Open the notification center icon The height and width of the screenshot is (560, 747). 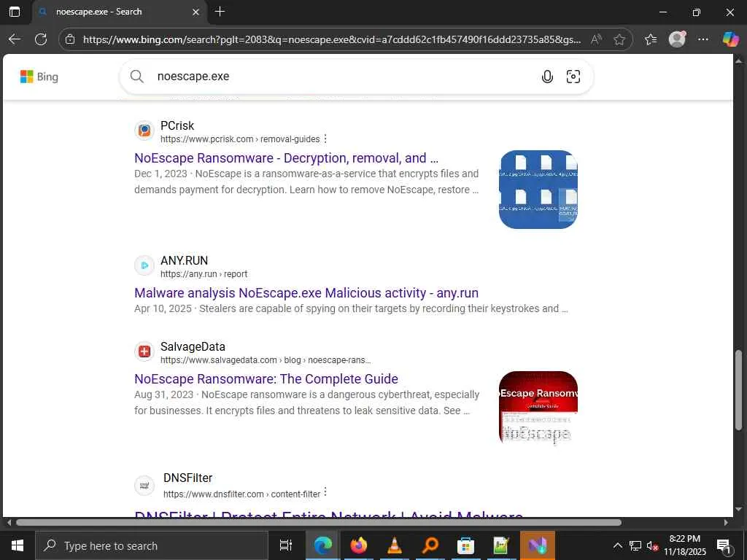pyautogui.click(x=724, y=545)
